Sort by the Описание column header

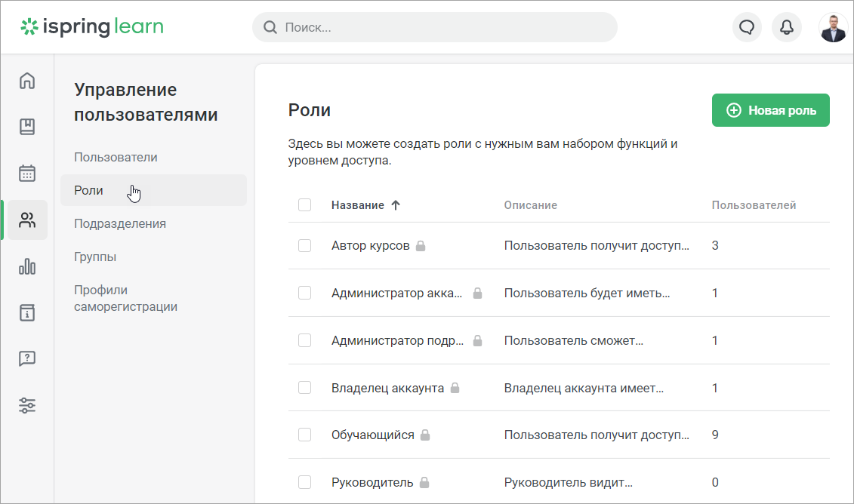pyautogui.click(x=531, y=205)
